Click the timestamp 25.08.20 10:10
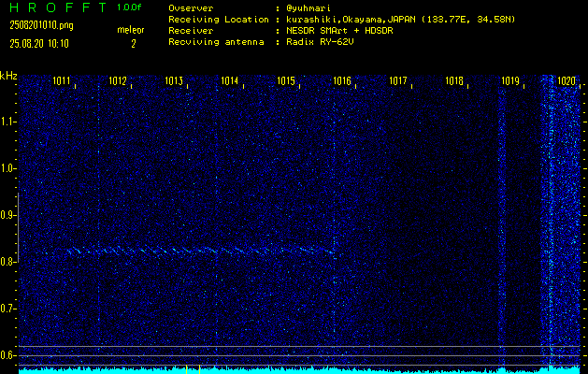The image size is (588, 374). pos(39,44)
